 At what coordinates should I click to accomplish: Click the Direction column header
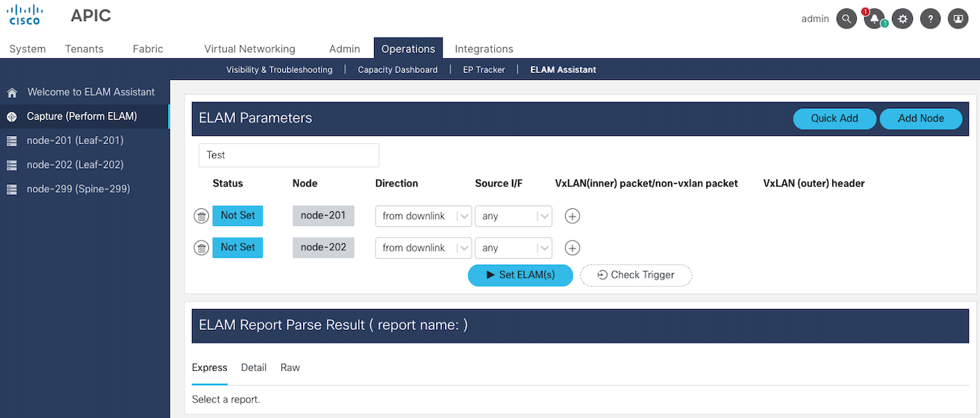pos(396,183)
